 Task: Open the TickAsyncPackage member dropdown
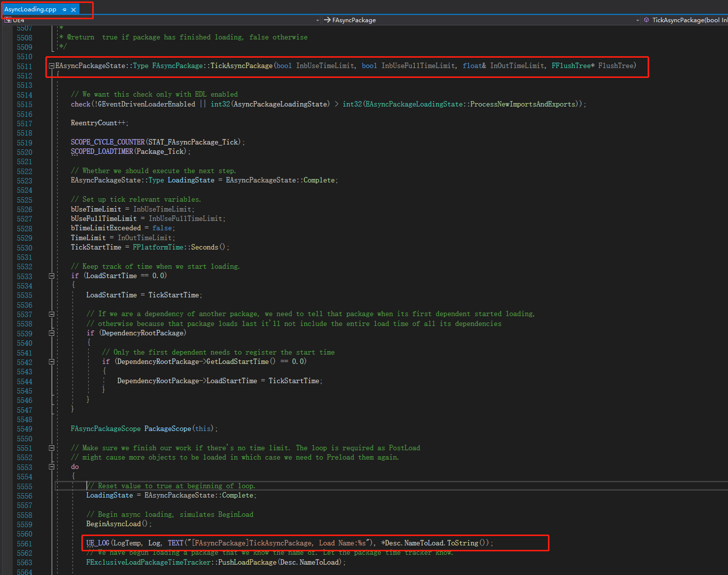[685, 20]
